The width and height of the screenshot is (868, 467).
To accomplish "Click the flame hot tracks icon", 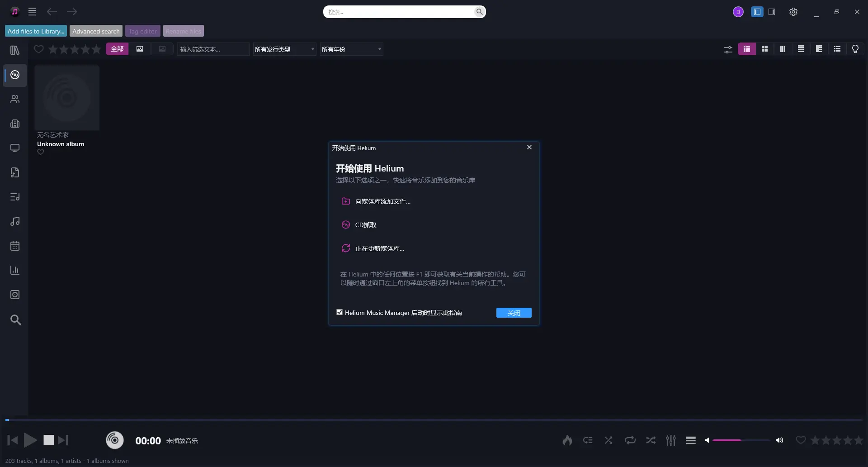I will point(567,440).
